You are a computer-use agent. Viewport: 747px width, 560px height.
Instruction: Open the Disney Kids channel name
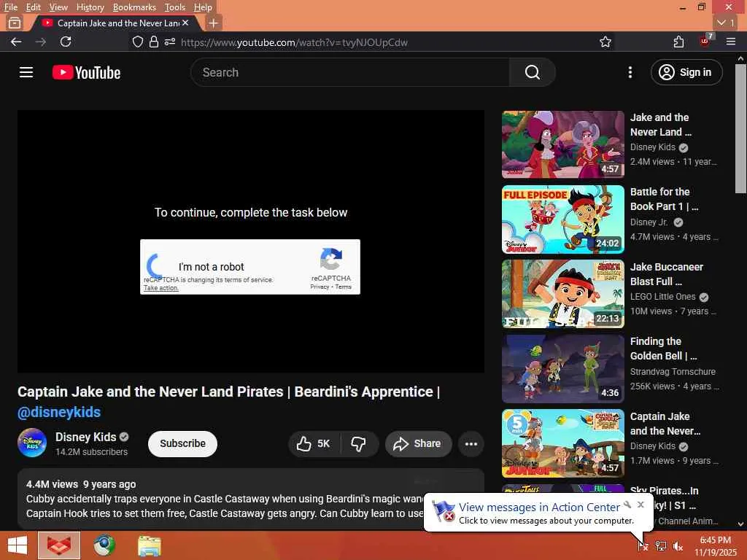(x=86, y=437)
